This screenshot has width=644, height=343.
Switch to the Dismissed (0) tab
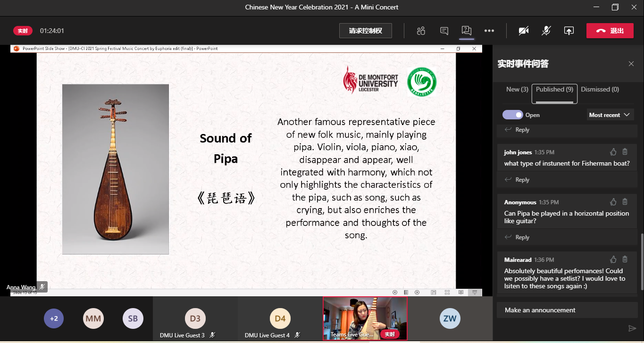(600, 89)
